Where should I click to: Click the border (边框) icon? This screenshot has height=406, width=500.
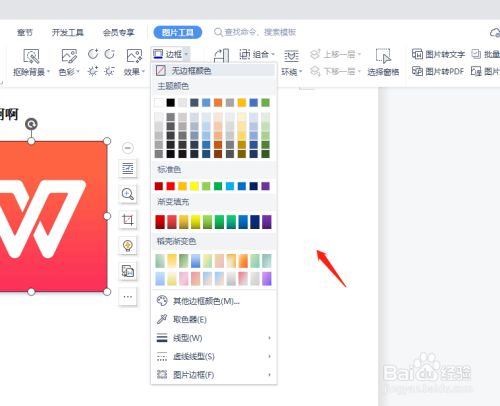click(158, 54)
